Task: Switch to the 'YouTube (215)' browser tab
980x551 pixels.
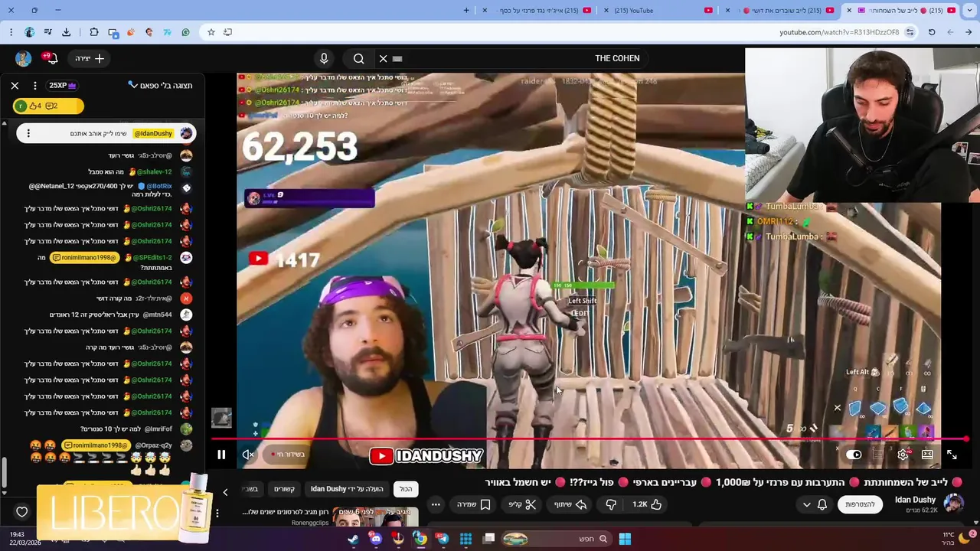Action: [658, 10]
